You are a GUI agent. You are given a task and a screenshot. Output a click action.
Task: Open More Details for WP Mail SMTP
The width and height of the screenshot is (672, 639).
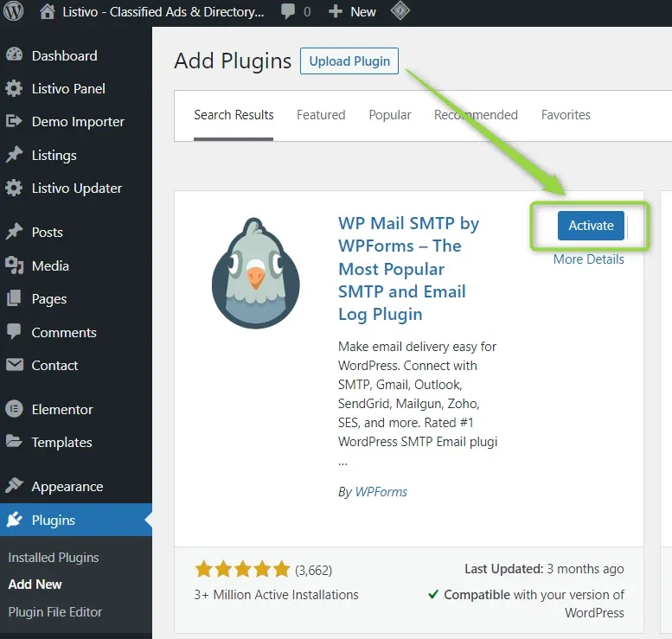[588, 259]
